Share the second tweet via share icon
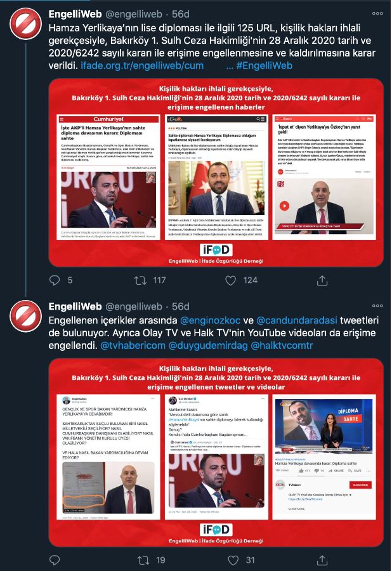 322,560
